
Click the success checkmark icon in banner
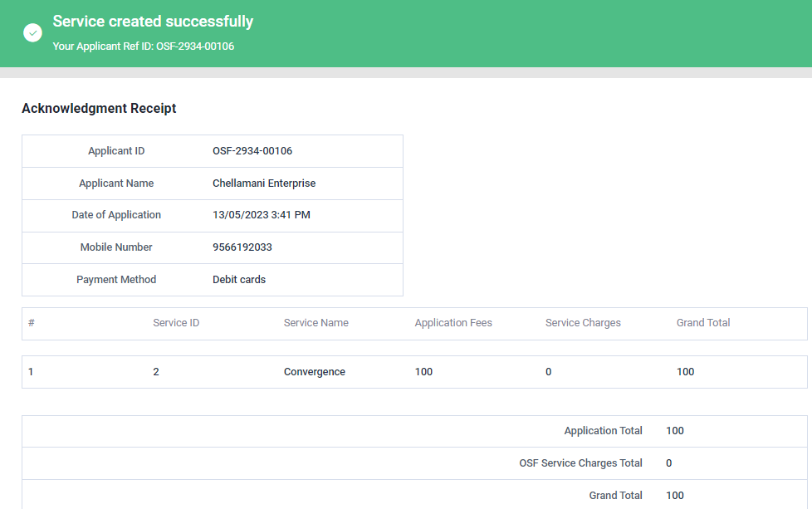(32, 32)
